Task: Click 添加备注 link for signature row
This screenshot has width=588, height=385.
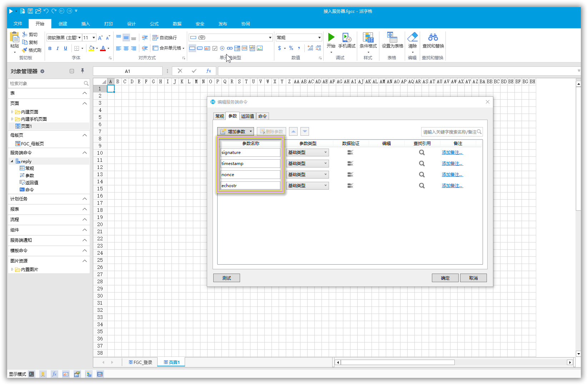Action: 452,152
